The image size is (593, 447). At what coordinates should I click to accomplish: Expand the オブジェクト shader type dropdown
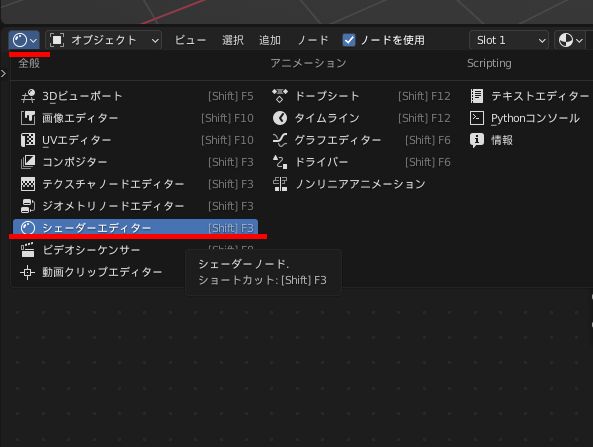(x=104, y=40)
